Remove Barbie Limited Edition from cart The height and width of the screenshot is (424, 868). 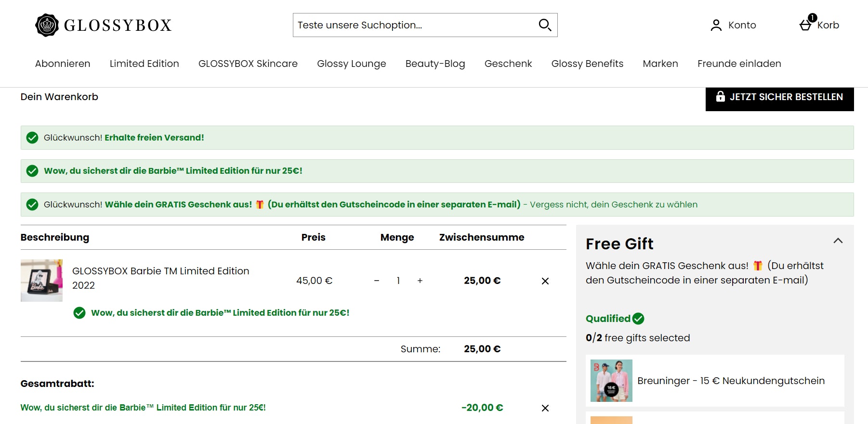coord(545,281)
